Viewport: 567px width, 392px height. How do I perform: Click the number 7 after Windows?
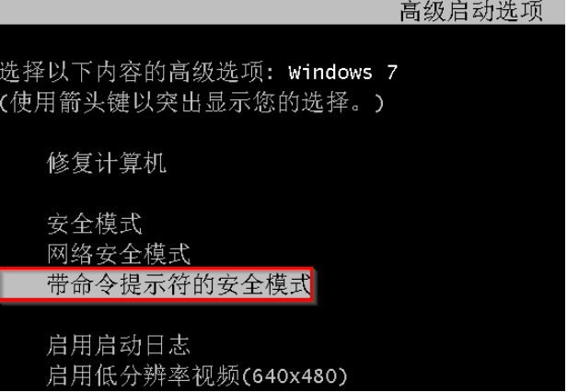[x=392, y=73]
